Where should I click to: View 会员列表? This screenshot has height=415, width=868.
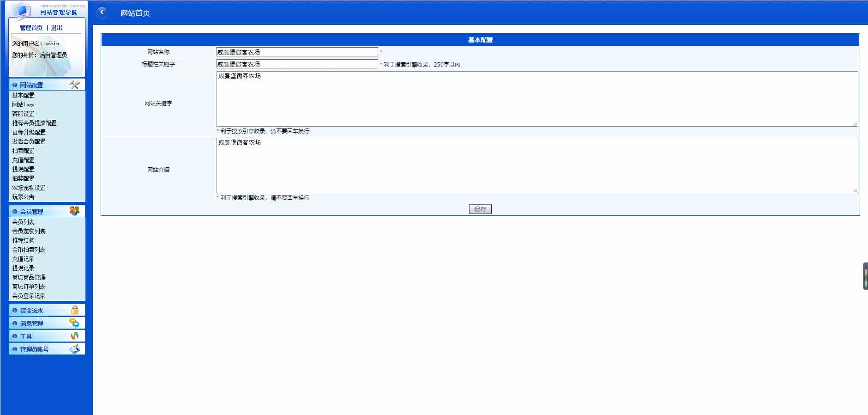pos(23,222)
